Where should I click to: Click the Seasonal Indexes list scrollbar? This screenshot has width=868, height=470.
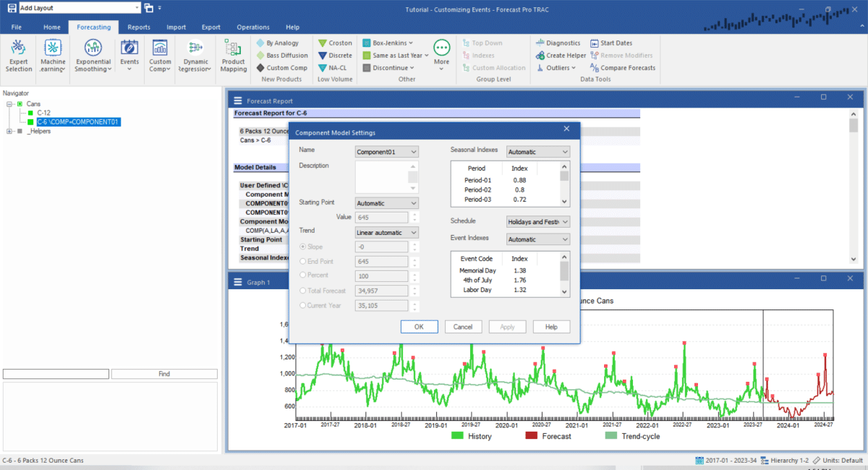pyautogui.click(x=564, y=184)
